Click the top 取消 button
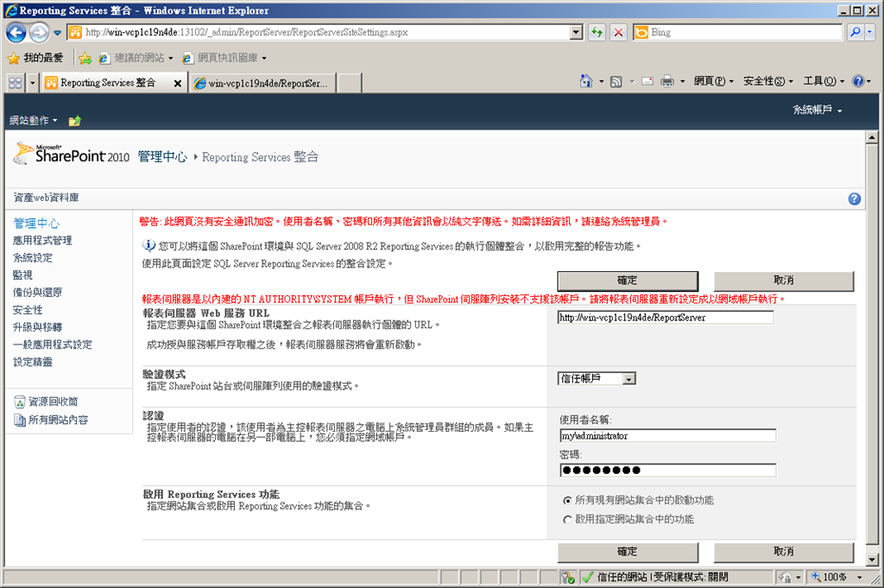 point(784,281)
